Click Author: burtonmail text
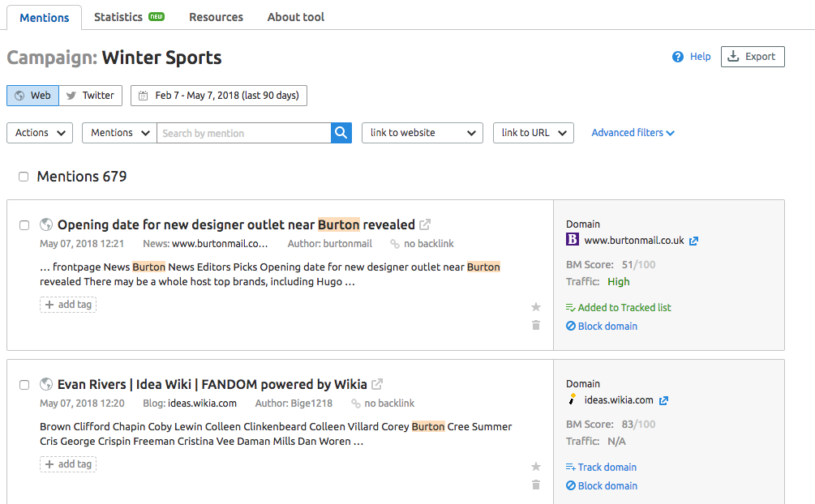 pos(330,244)
